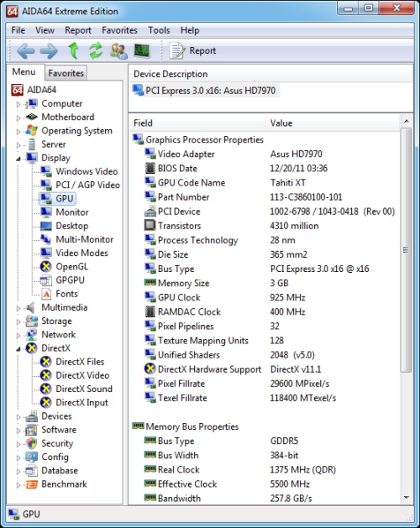Expand the Operating System node

tap(18, 132)
